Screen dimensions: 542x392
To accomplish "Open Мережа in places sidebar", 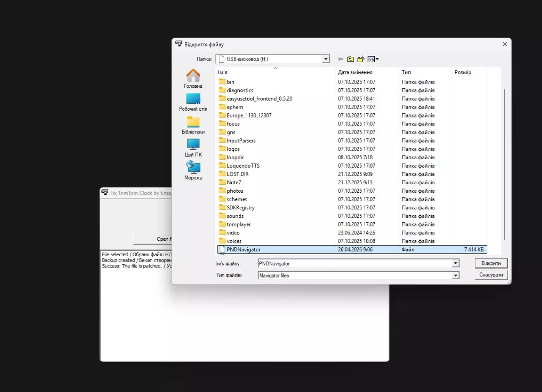I will tap(193, 171).
